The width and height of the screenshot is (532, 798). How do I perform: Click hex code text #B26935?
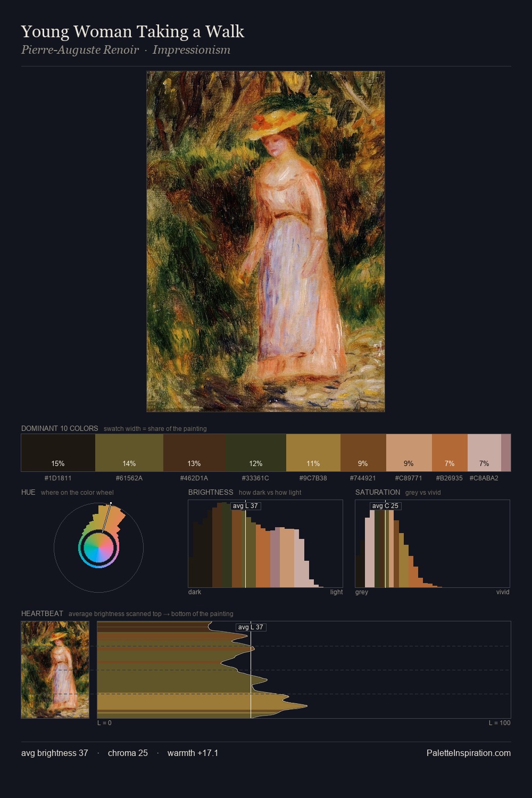450,478
